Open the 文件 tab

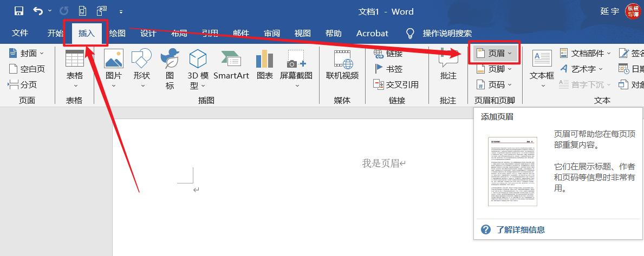pyautogui.click(x=19, y=34)
